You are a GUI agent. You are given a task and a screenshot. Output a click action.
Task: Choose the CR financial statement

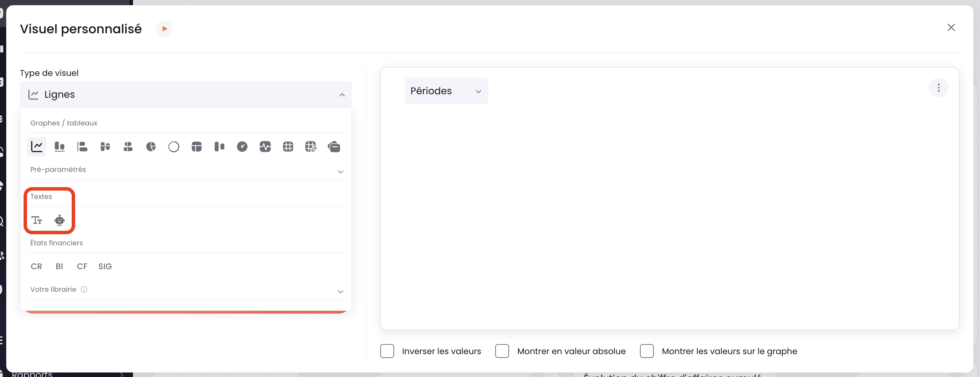pos(36,266)
